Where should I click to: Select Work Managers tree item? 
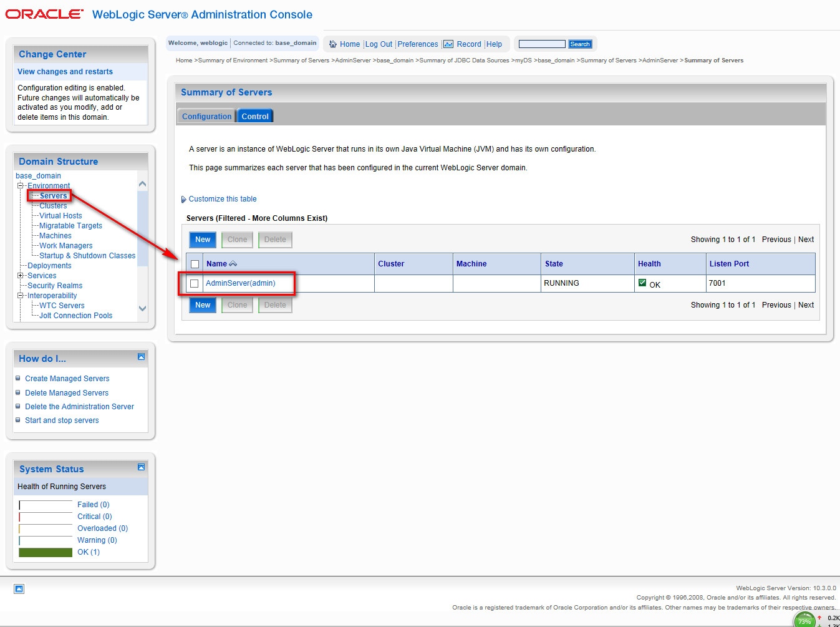tap(66, 246)
